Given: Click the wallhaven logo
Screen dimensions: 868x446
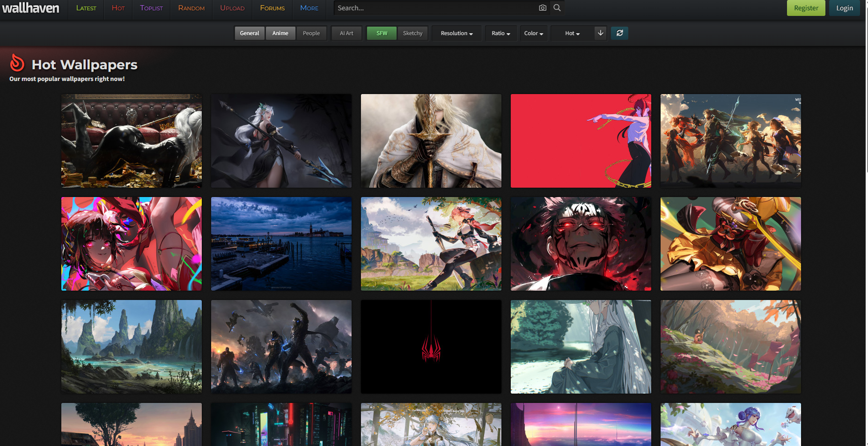Looking at the screenshot, I should (31, 8).
